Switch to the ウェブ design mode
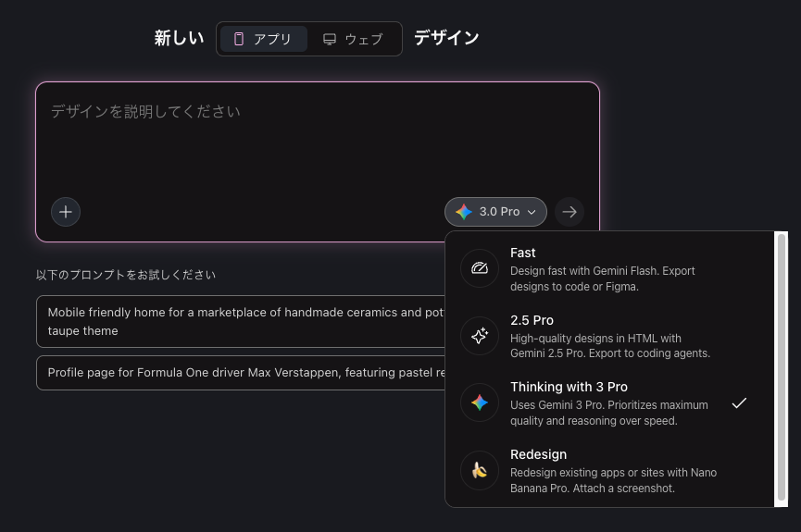This screenshot has height=532, width=801. tap(353, 39)
